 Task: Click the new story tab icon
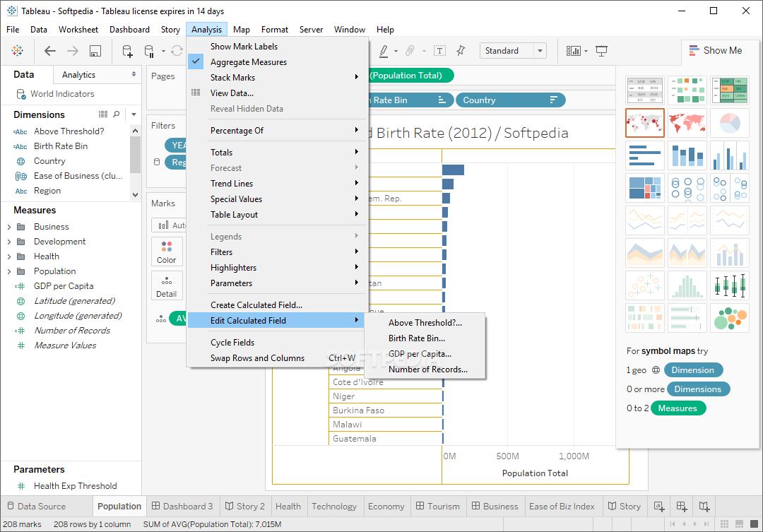704,506
